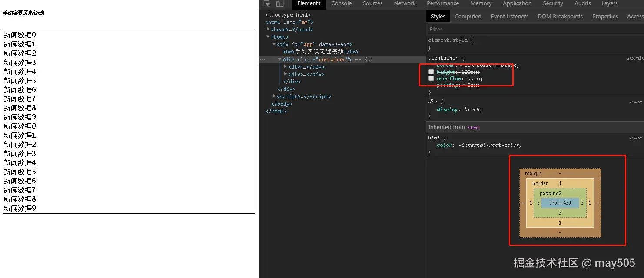Expand the border shorthand property arrow
This screenshot has width=644, height=278.
461,65
